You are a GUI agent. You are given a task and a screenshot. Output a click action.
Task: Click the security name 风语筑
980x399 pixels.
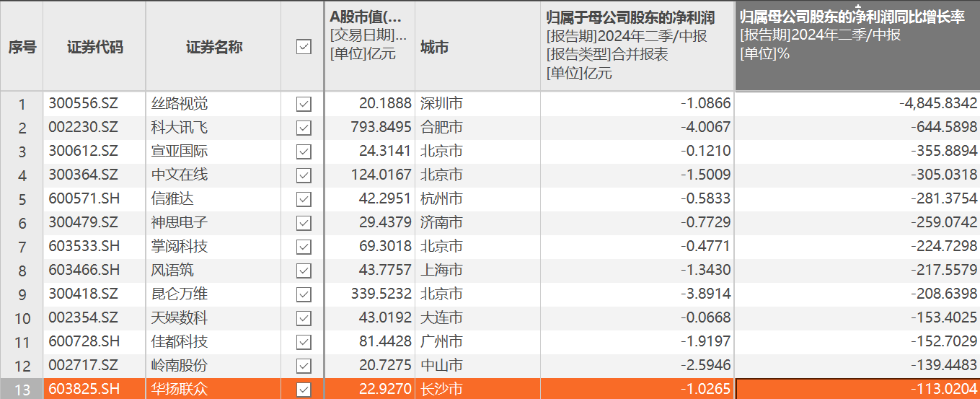(172, 271)
